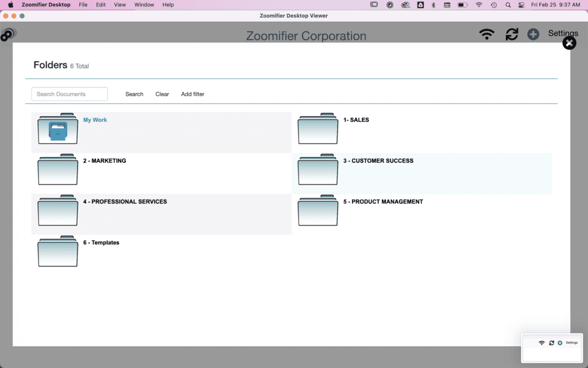Click the battery status icon in the menu bar

coord(463,5)
